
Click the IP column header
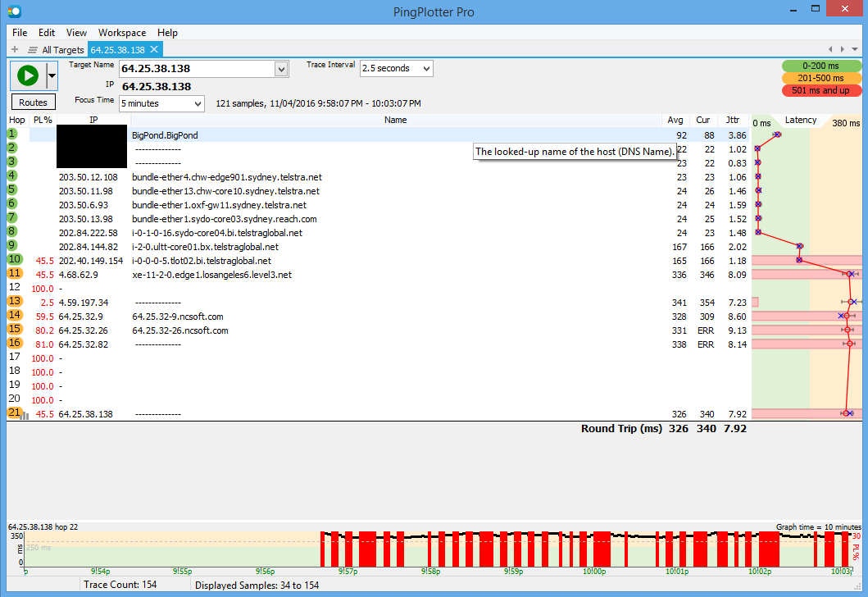point(93,121)
